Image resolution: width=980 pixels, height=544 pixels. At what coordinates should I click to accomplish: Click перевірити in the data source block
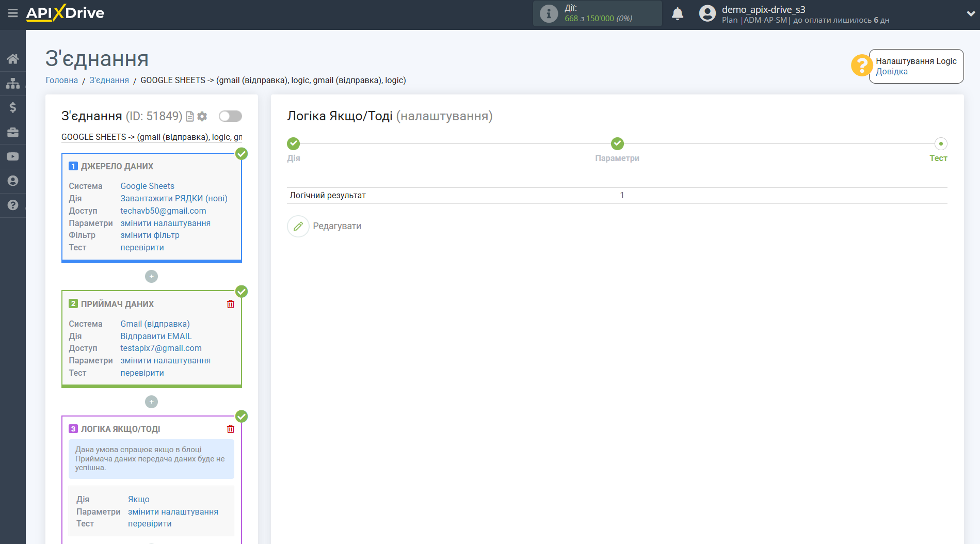tap(142, 247)
